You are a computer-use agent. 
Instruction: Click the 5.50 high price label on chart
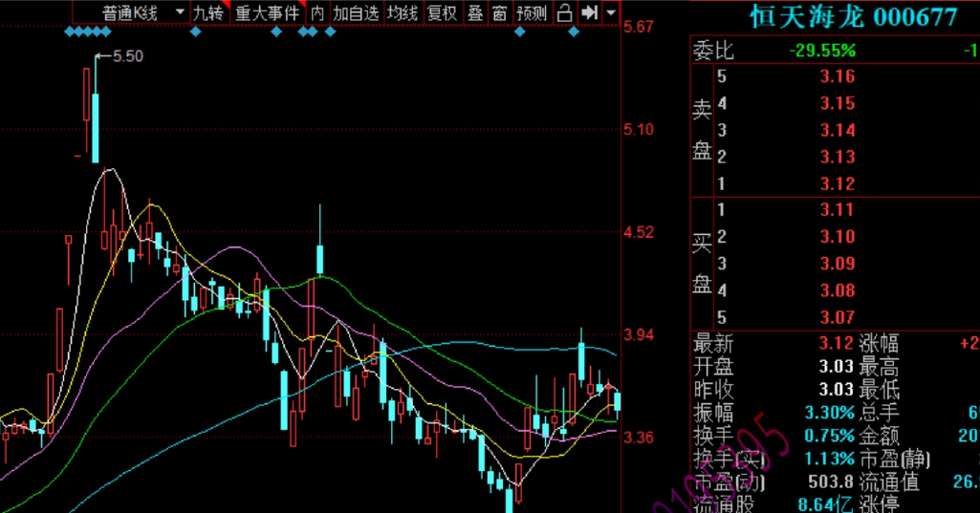tap(127, 56)
